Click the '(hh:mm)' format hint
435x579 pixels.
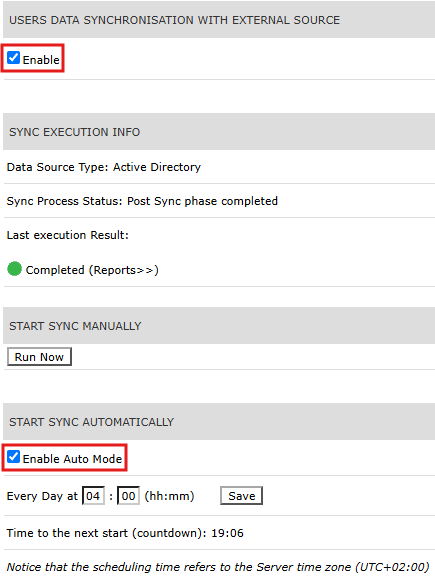169,496
